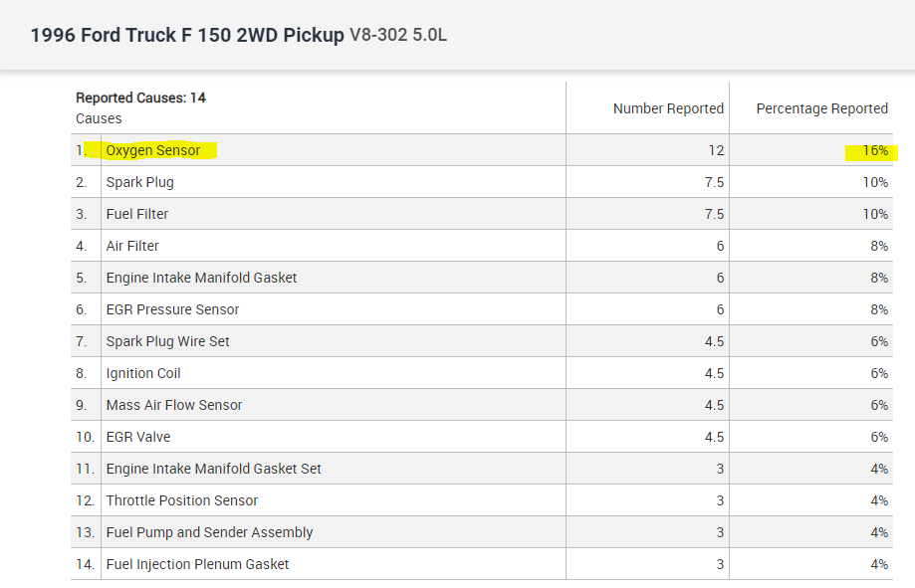Click the highlighted 16% percentage value

click(x=875, y=150)
